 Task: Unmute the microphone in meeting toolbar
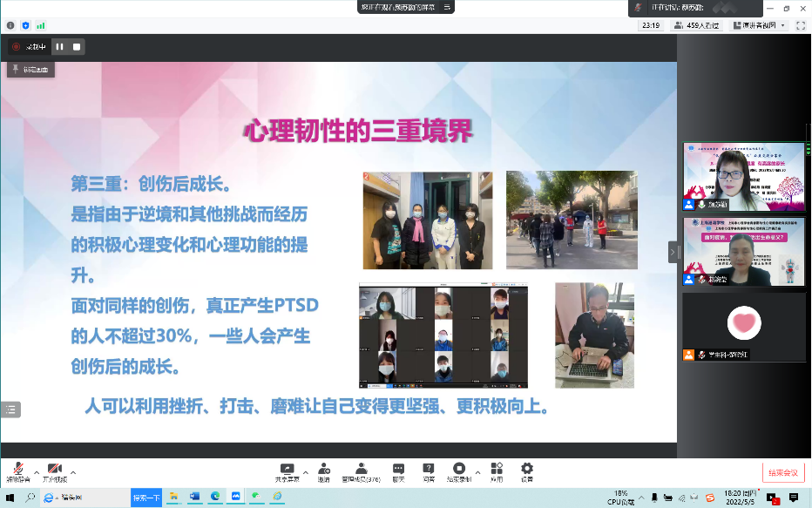[18, 472]
